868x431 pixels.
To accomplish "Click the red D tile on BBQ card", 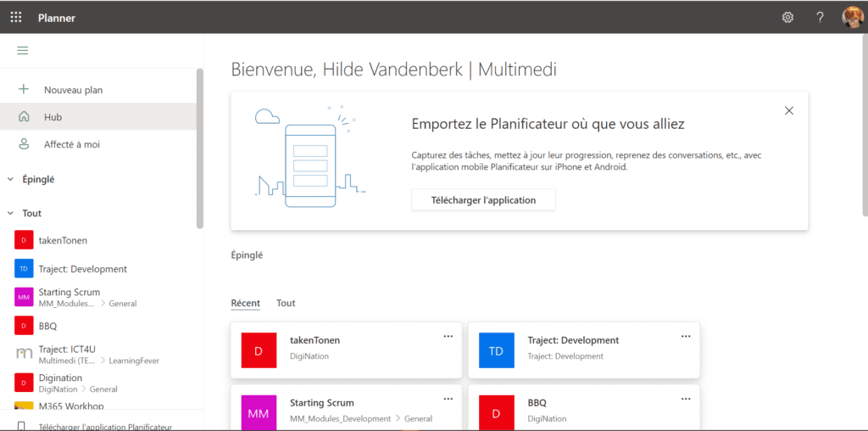I will click(x=497, y=412).
